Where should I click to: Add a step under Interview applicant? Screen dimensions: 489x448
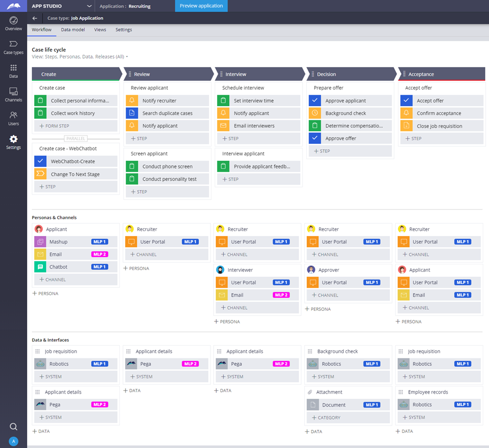(x=259, y=179)
